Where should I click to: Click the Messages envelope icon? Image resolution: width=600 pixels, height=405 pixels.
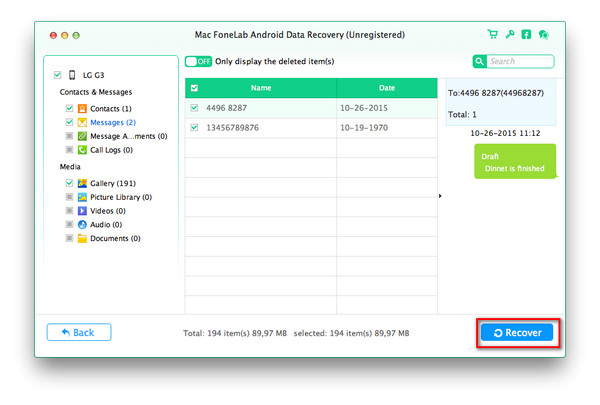82,122
